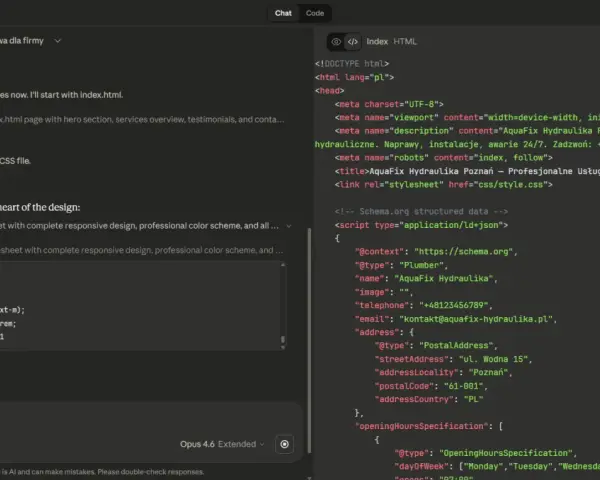Click the "telephone": "+48123456789" line

pos(424,305)
